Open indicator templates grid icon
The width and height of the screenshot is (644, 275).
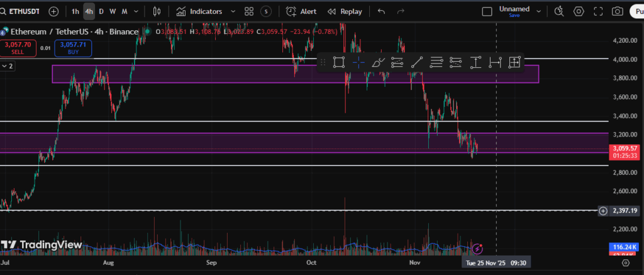249,11
